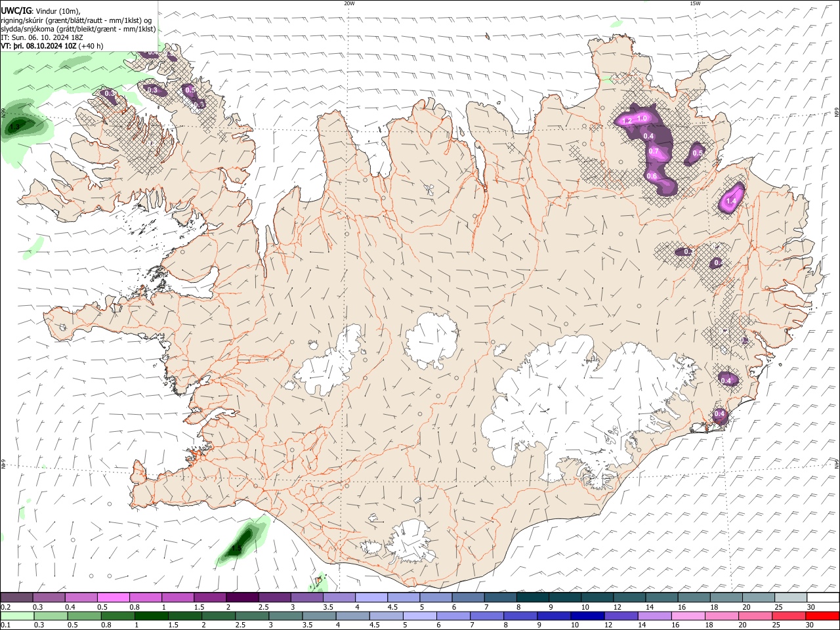Click the '0.1' label in rain legend
The height and width of the screenshot is (630, 840).
point(5,625)
